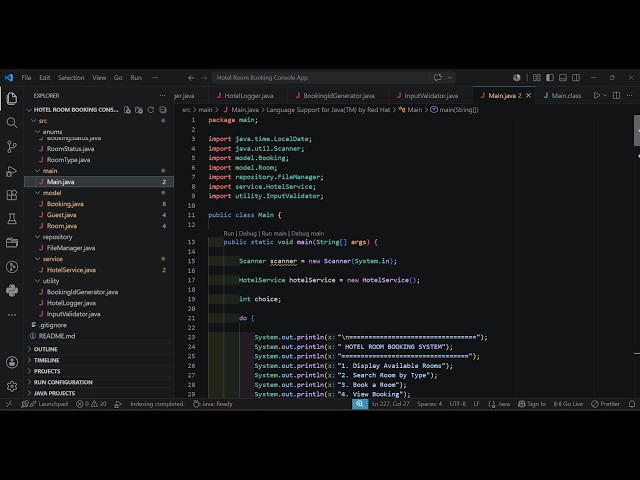Open the Extensions view
The width and height of the screenshot is (640, 480).
[12, 195]
